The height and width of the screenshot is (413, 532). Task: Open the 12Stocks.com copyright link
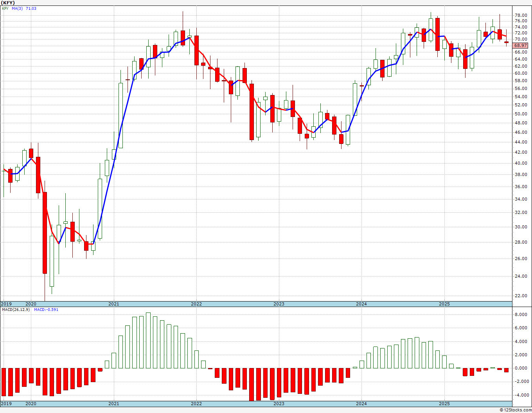516,410
